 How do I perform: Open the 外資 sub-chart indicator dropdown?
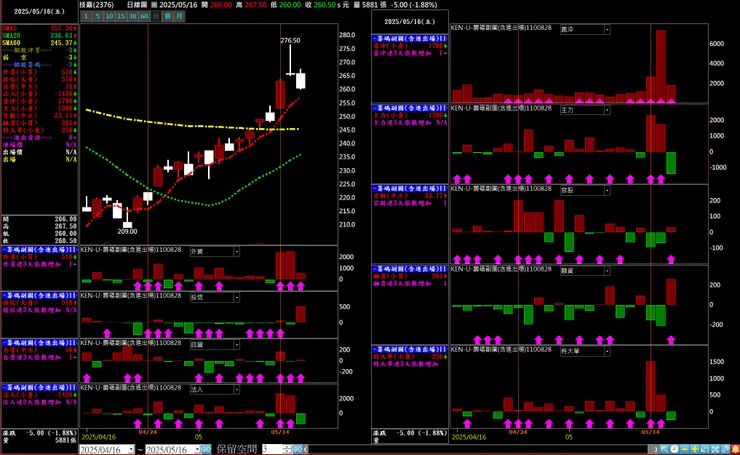(x=236, y=252)
